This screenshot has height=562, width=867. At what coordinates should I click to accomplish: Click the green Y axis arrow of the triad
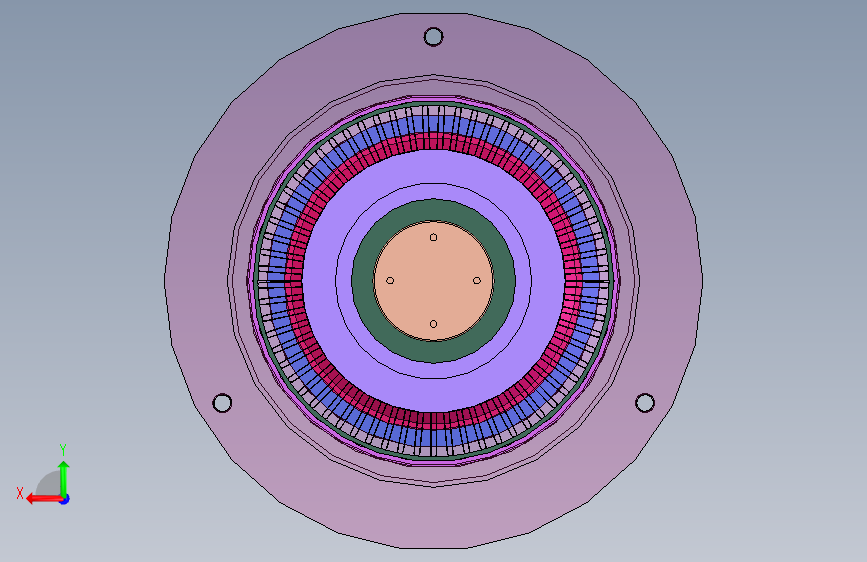[x=64, y=478]
